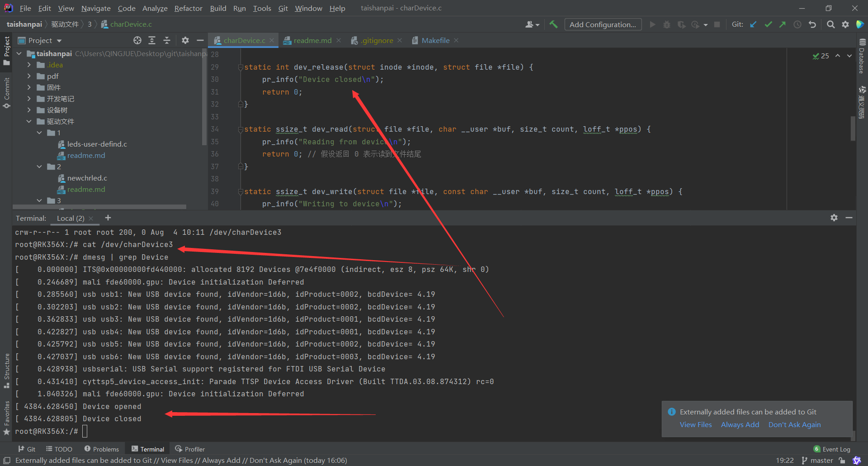Click the Rollback undo icon

pyautogui.click(x=812, y=24)
